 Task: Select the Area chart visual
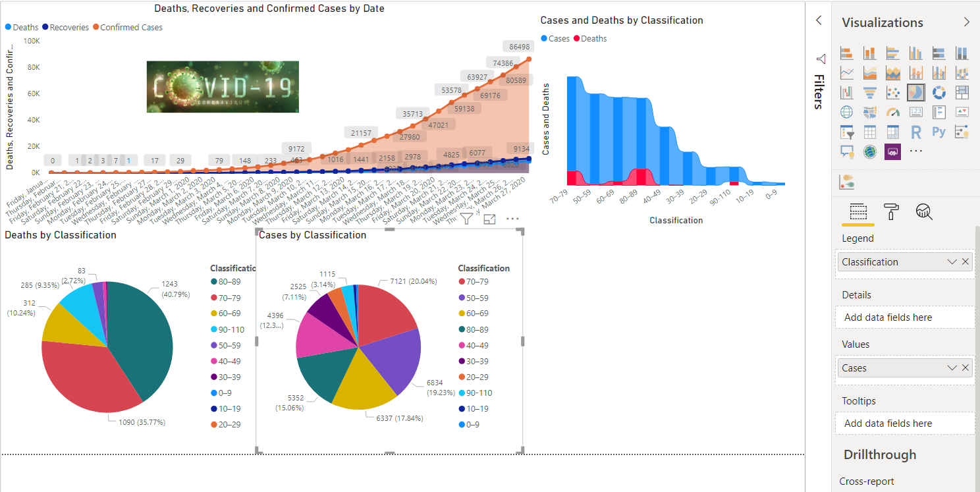870,73
